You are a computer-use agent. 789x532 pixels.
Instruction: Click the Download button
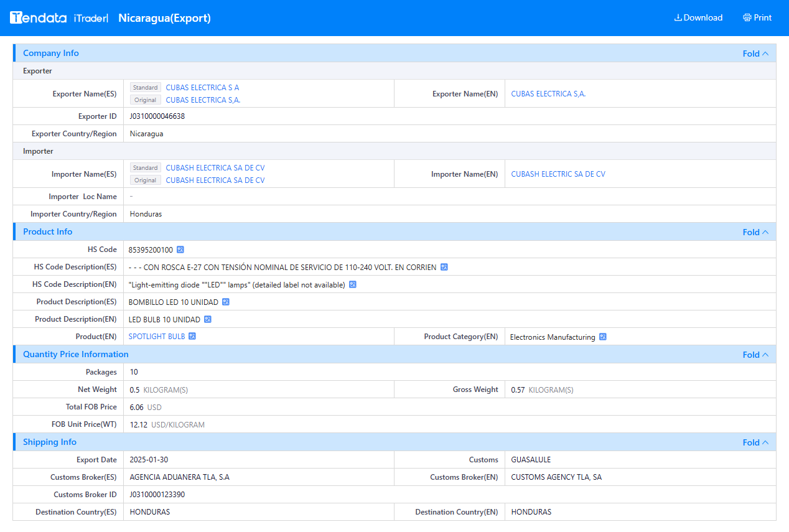[698, 17]
